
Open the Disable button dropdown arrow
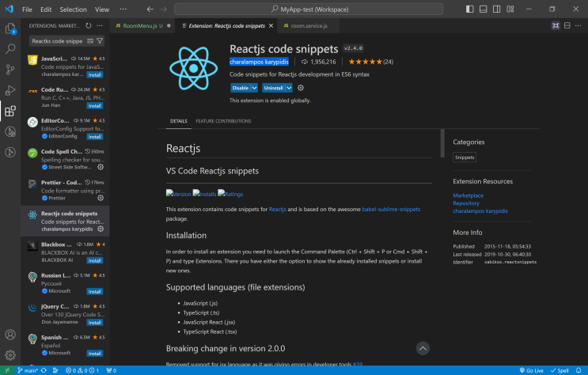(254, 88)
